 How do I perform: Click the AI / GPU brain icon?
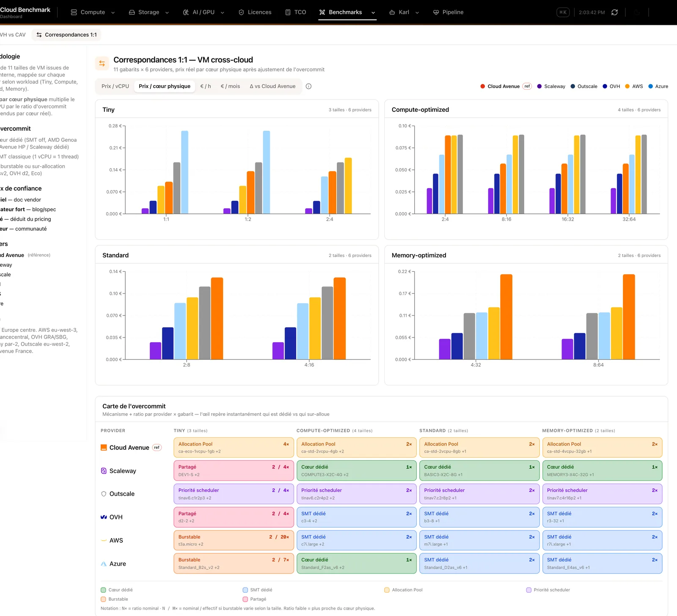coord(186,12)
